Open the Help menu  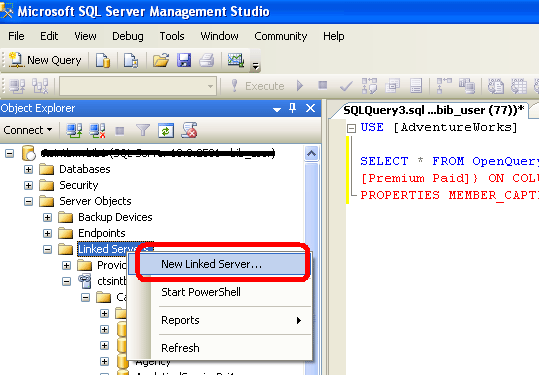click(x=333, y=36)
